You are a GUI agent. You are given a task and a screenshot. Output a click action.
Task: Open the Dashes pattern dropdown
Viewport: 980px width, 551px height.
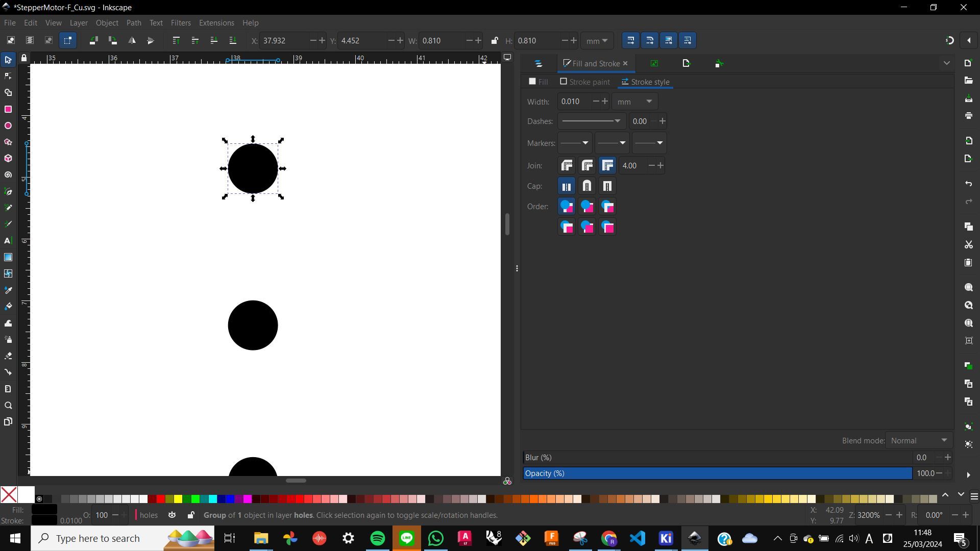coord(591,121)
